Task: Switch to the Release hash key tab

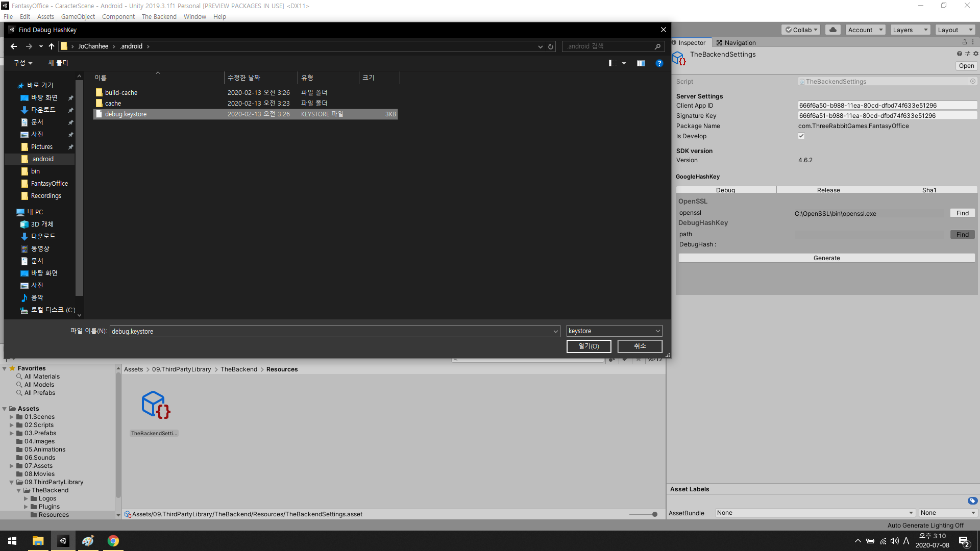Action: coord(828,190)
